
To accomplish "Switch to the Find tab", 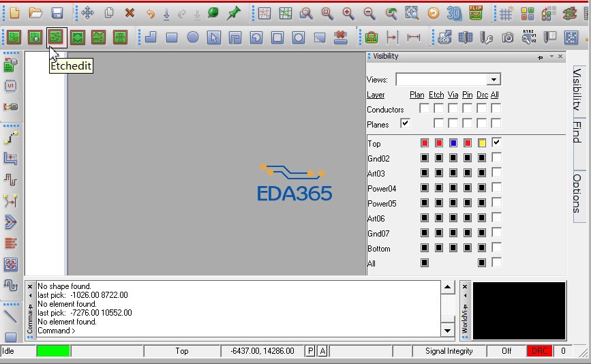I will 577,132.
